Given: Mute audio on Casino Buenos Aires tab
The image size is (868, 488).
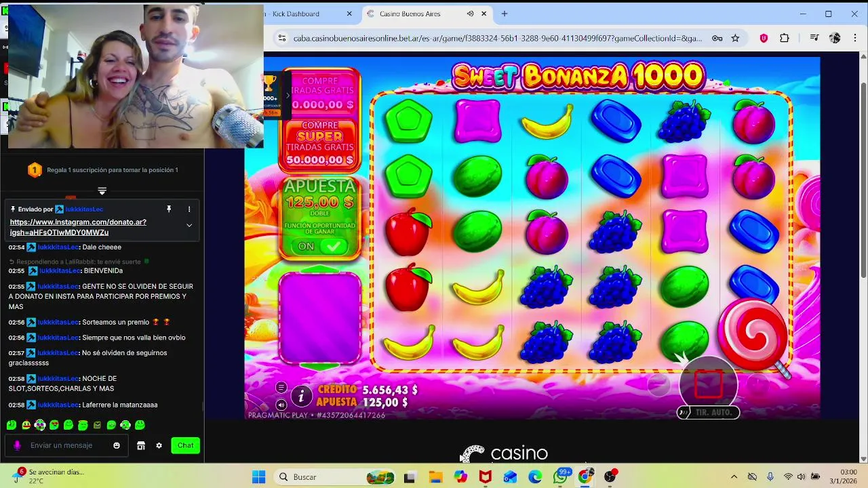Looking at the screenshot, I should [470, 14].
